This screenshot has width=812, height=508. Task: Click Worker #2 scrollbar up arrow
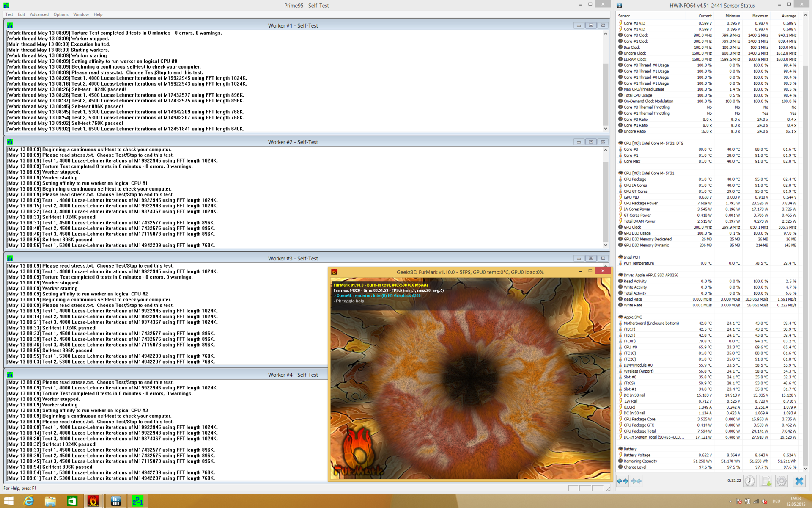[x=605, y=150]
